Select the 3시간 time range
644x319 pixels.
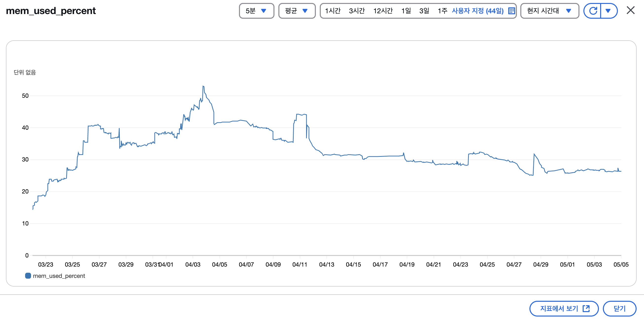pyautogui.click(x=357, y=11)
